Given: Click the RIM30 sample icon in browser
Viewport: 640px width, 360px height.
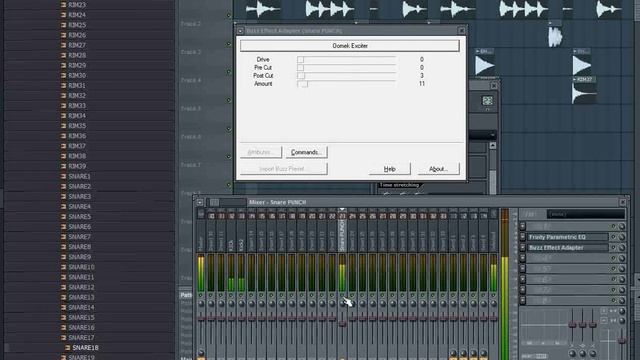Looking at the screenshot, I should [x=63, y=76].
